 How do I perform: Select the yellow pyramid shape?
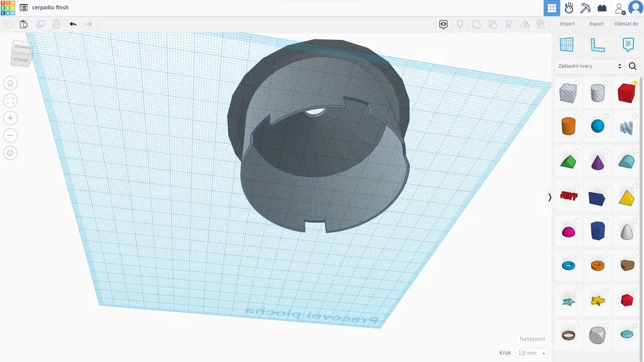point(627,198)
